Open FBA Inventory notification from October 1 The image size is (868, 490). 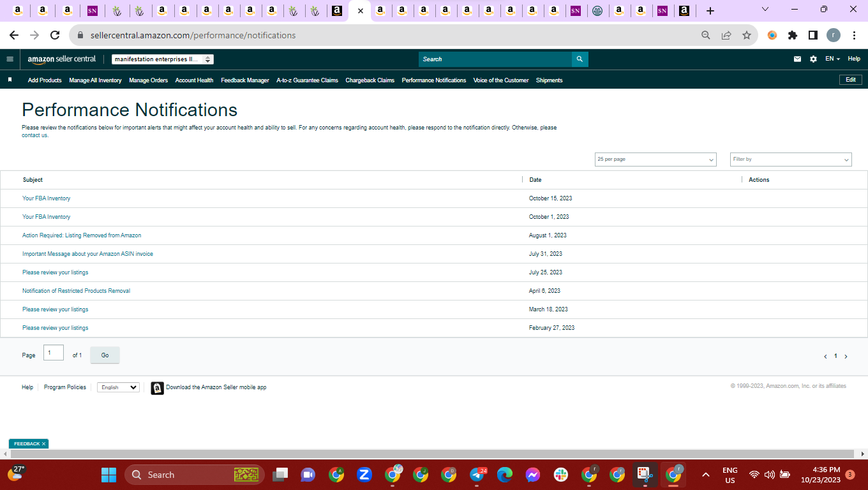[x=47, y=217]
